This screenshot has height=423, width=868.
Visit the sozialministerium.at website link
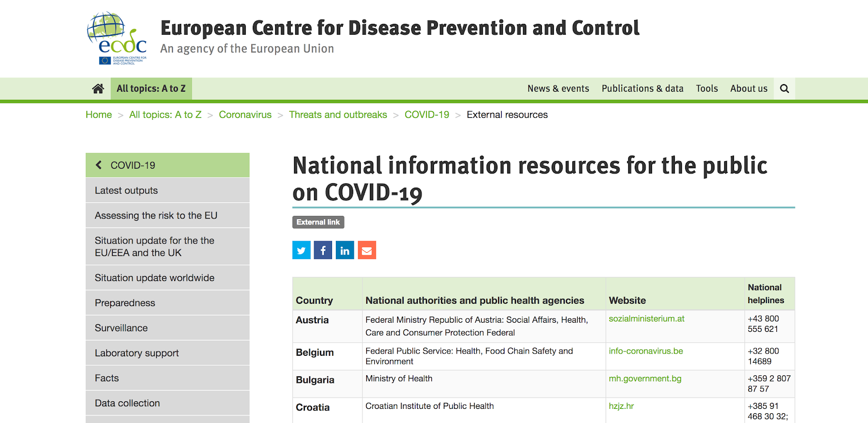click(647, 319)
